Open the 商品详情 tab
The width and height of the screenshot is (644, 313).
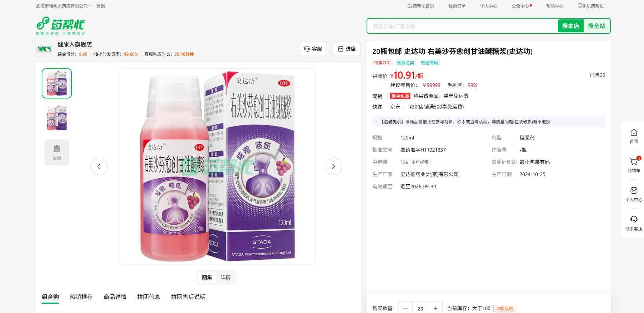[115, 297]
